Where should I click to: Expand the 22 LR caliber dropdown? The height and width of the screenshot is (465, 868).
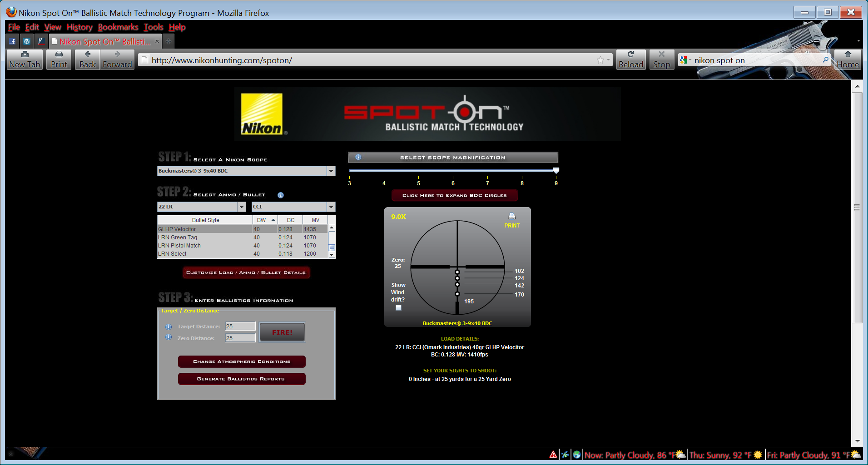click(242, 207)
